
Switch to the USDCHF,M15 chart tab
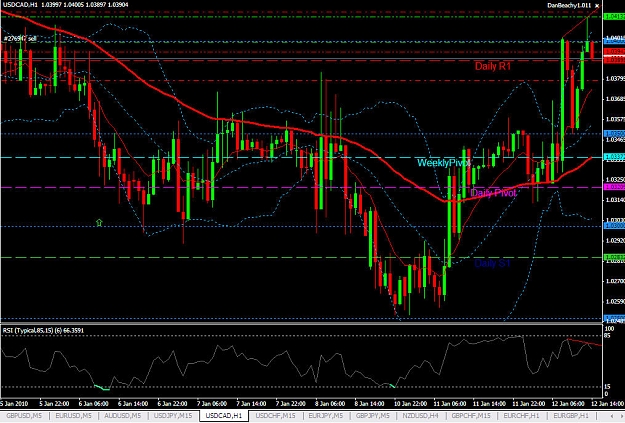tap(275, 415)
